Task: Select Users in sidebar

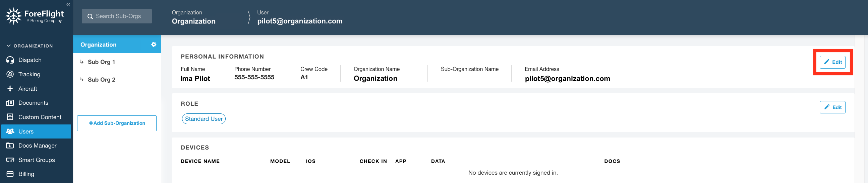Action: coord(36,131)
